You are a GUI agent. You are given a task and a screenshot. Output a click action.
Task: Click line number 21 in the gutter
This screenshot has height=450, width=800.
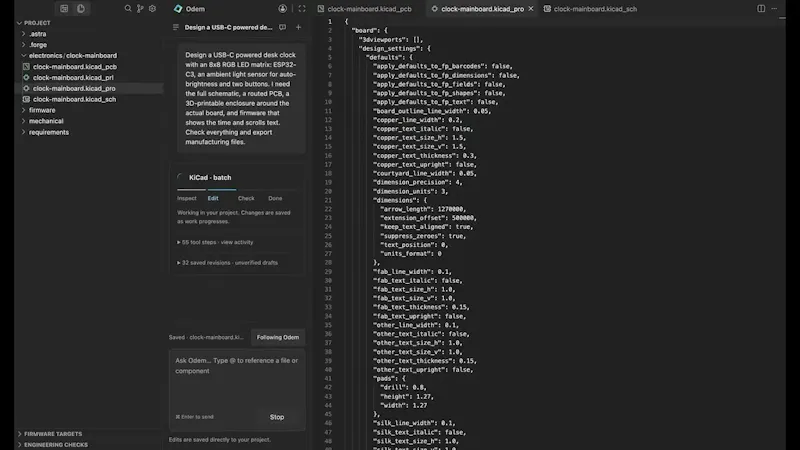[x=328, y=200]
